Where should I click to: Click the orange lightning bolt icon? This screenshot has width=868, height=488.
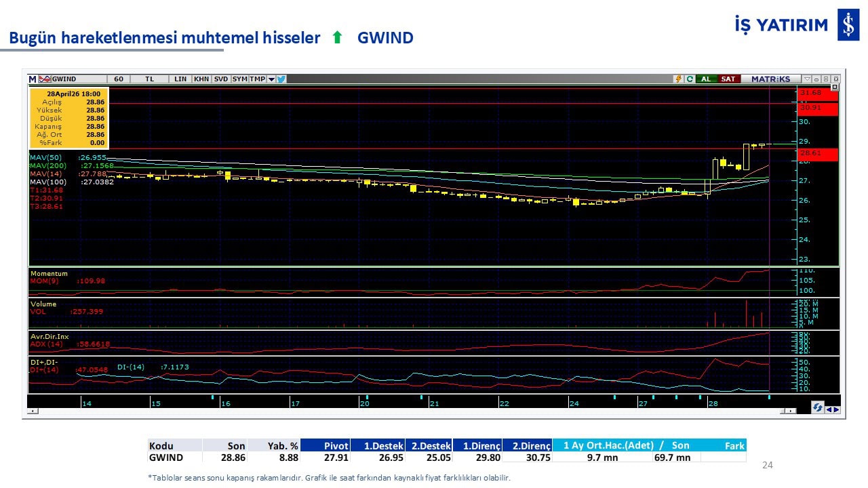(x=677, y=79)
